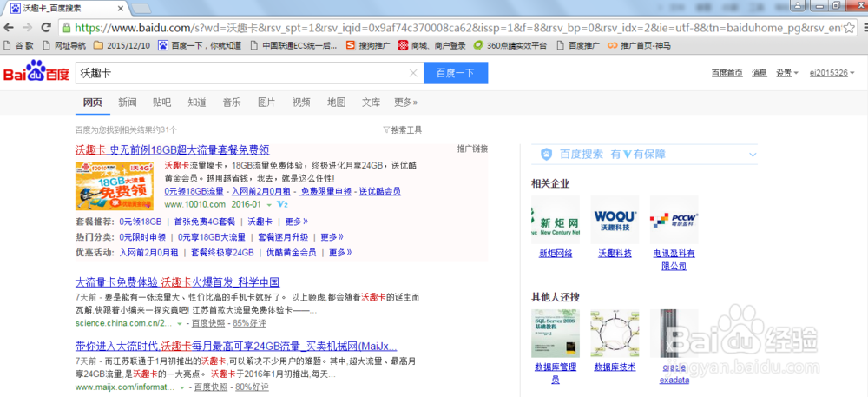
Task: Switch to the 新闻 search tab
Action: tap(127, 103)
